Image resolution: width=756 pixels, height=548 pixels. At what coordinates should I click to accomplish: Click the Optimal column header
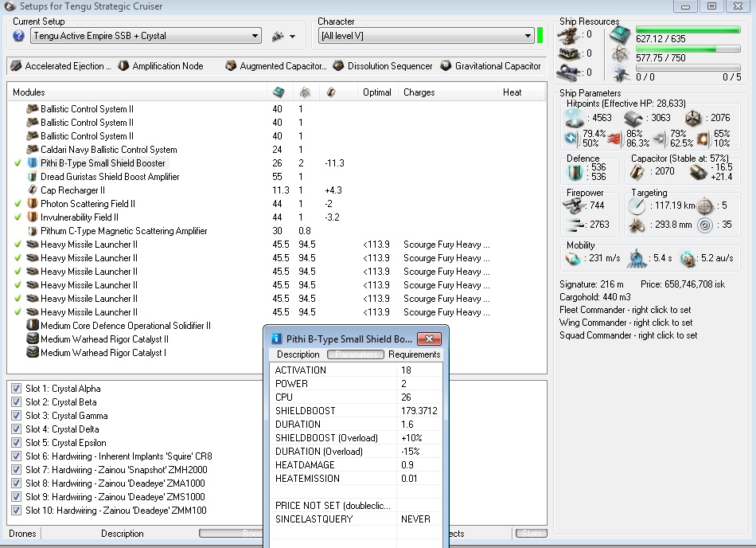point(377,92)
